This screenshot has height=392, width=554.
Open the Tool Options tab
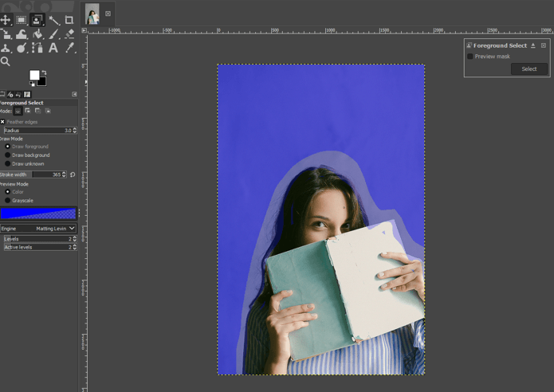2,94
